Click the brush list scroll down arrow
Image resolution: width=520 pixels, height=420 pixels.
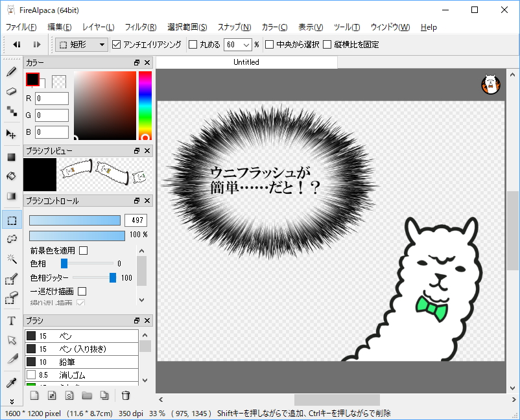pyautogui.click(x=145, y=380)
